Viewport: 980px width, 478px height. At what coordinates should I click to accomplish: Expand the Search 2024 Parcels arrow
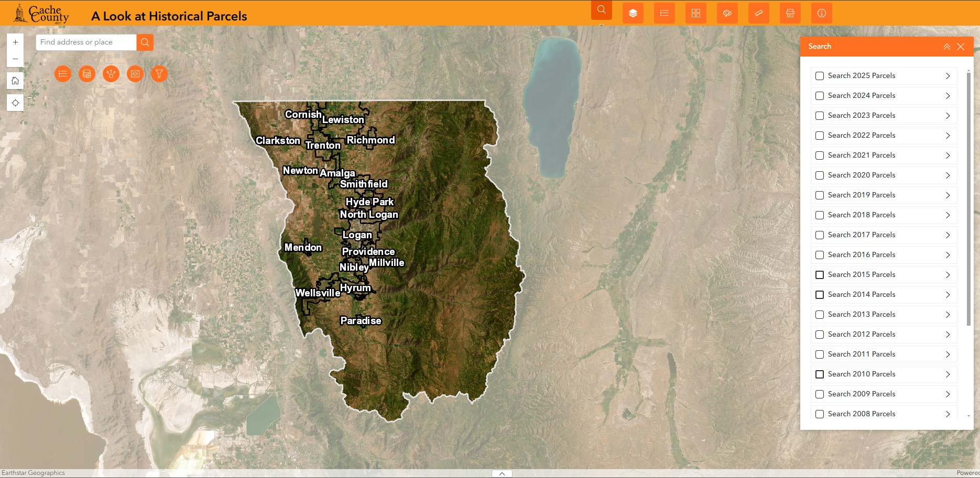tap(948, 96)
